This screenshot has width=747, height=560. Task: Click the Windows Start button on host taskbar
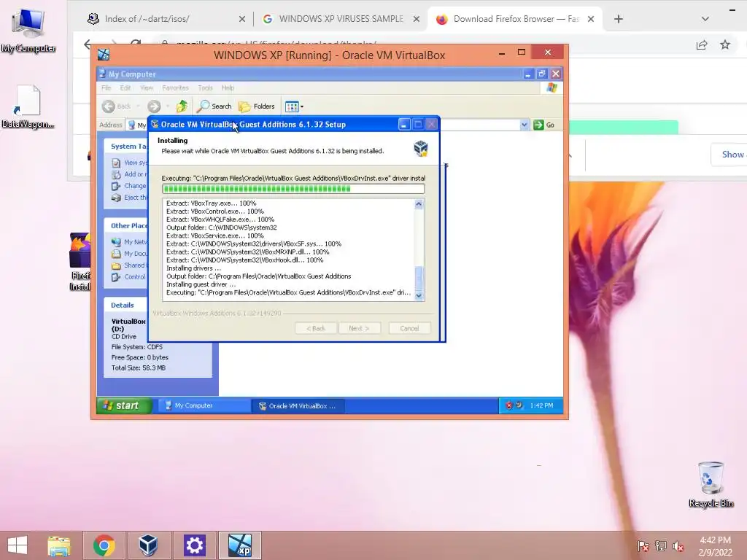18,545
